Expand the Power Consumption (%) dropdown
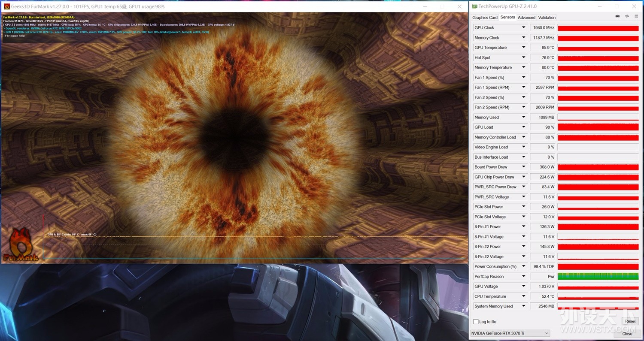This screenshot has height=341, width=644. click(x=523, y=266)
